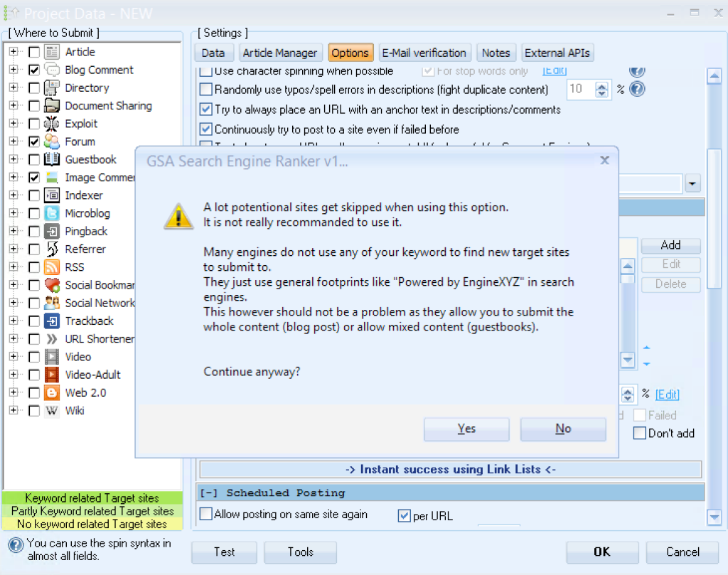Switch to the Notes tab
728x575 pixels.
pos(496,53)
